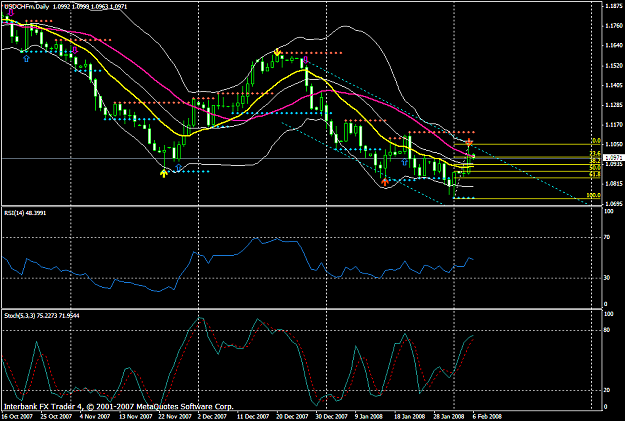Click the 1.1405 price axis label
The width and height of the screenshot is (625, 421).
[x=614, y=85]
